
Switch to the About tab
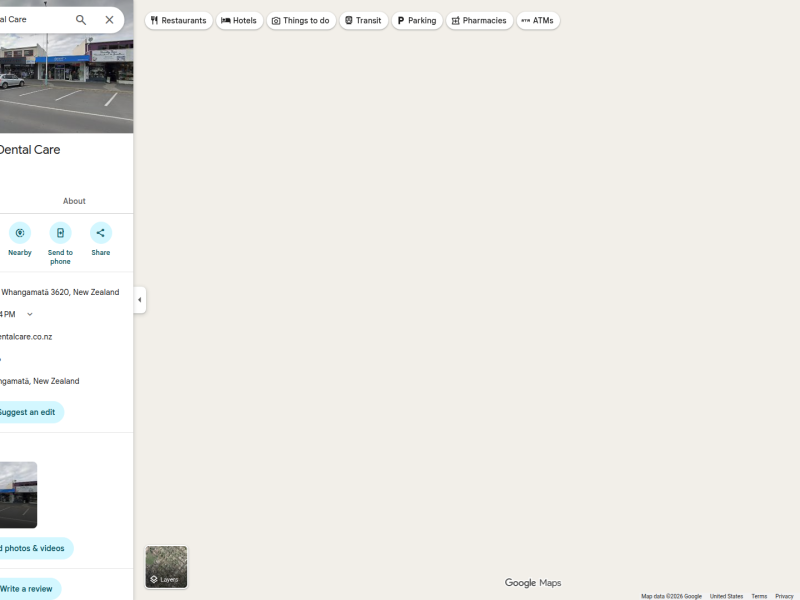(x=74, y=201)
